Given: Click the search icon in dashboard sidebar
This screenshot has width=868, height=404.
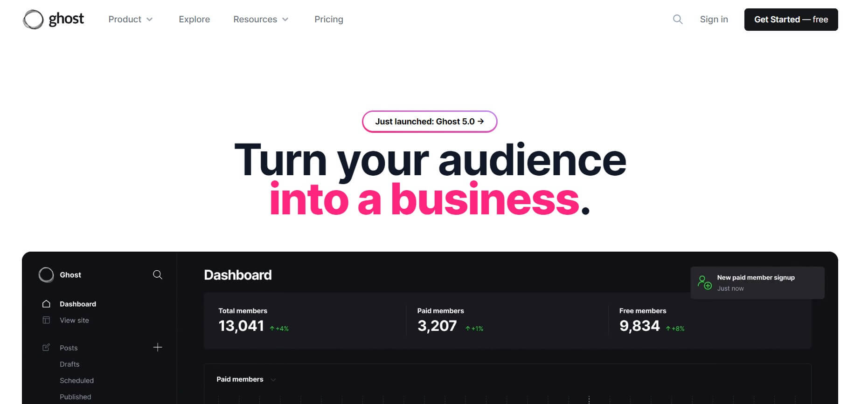Looking at the screenshot, I should pyautogui.click(x=158, y=275).
